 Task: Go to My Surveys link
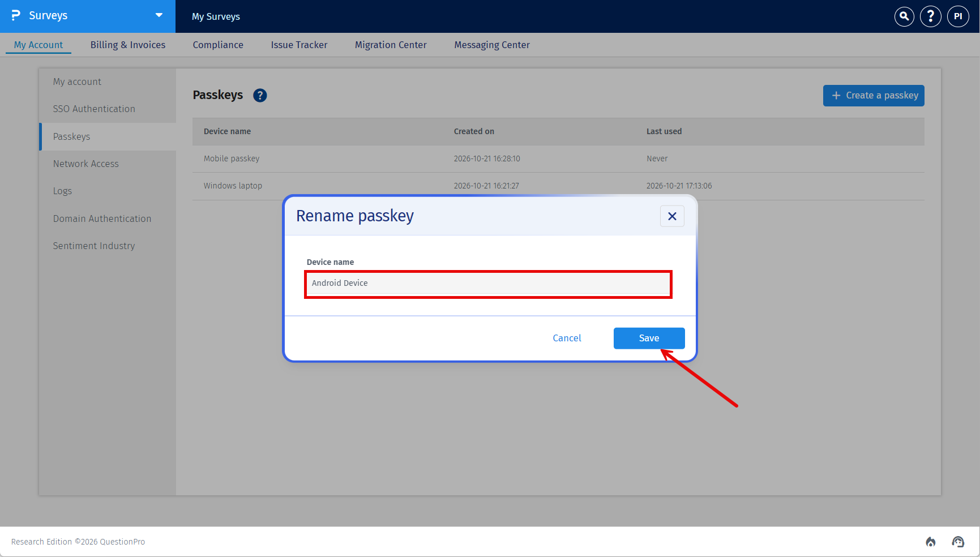point(216,16)
